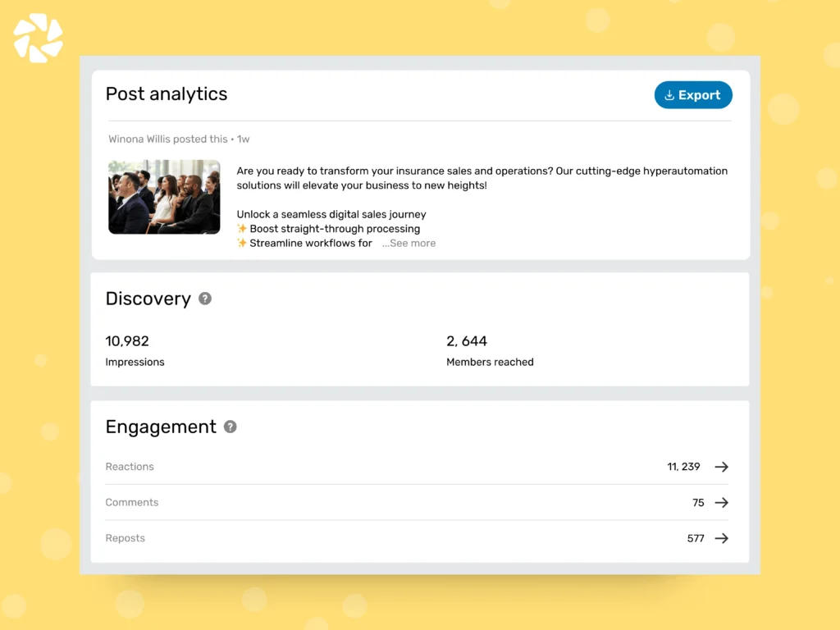
Task: Select the Impressions count of 10,982
Action: 127,341
